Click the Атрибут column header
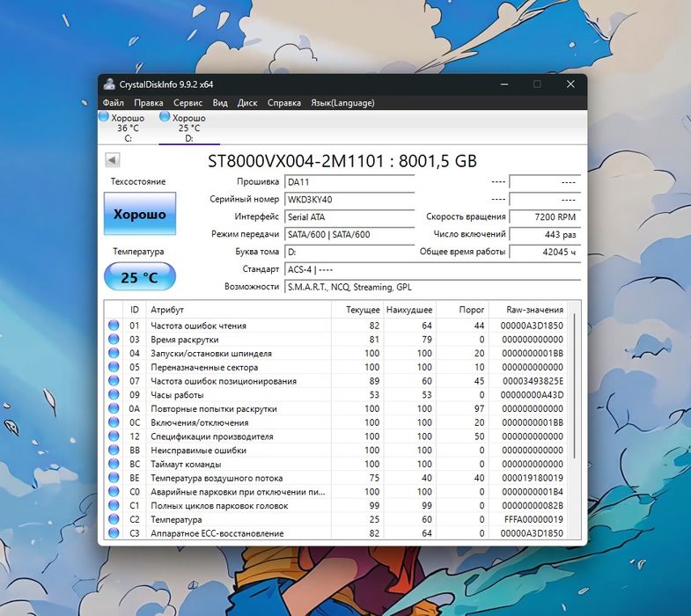 click(x=239, y=310)
